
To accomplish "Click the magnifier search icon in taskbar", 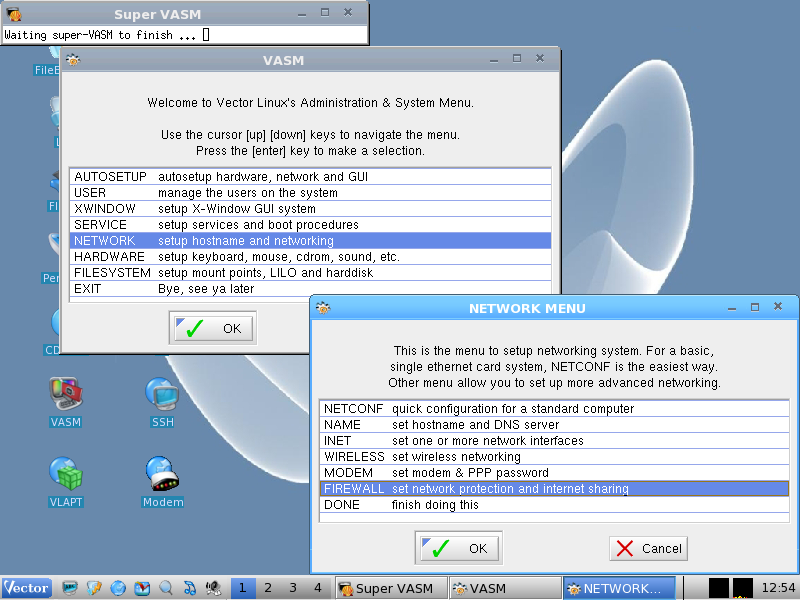I will (x=166, y=588).
